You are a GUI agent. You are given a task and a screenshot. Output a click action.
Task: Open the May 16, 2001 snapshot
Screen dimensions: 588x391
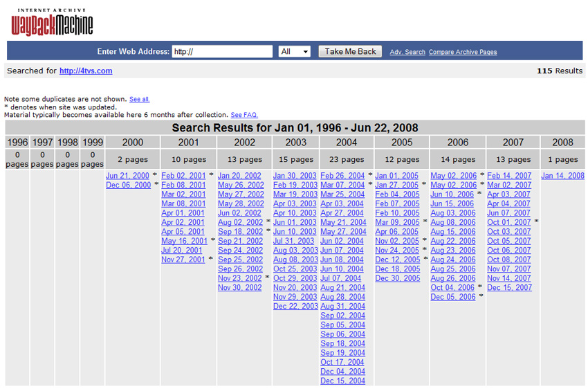pos(184,241)
